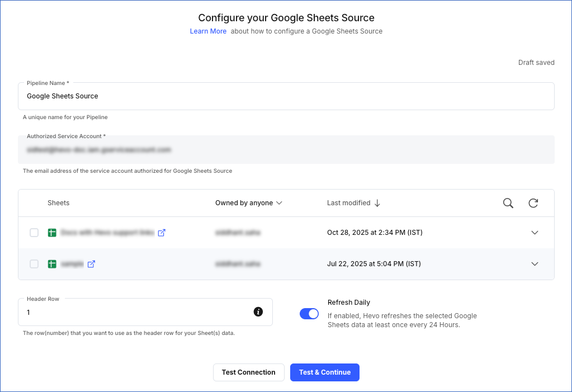Expand the second sheet's row details
Screen dimensions: 572x392
click(535, 263)
